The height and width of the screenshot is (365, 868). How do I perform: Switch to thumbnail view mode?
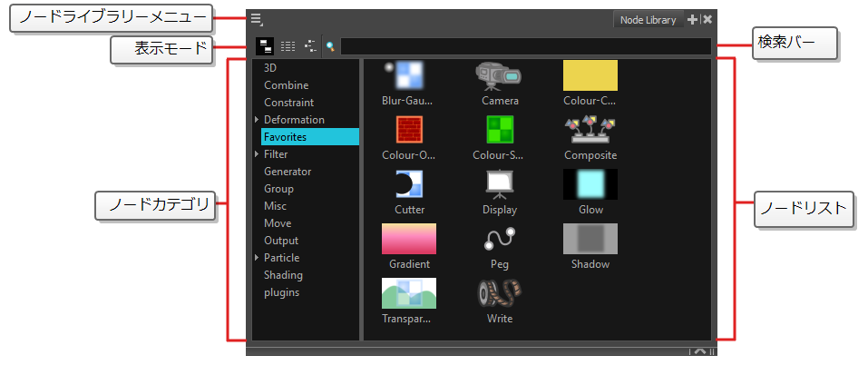tap(265, 44)
